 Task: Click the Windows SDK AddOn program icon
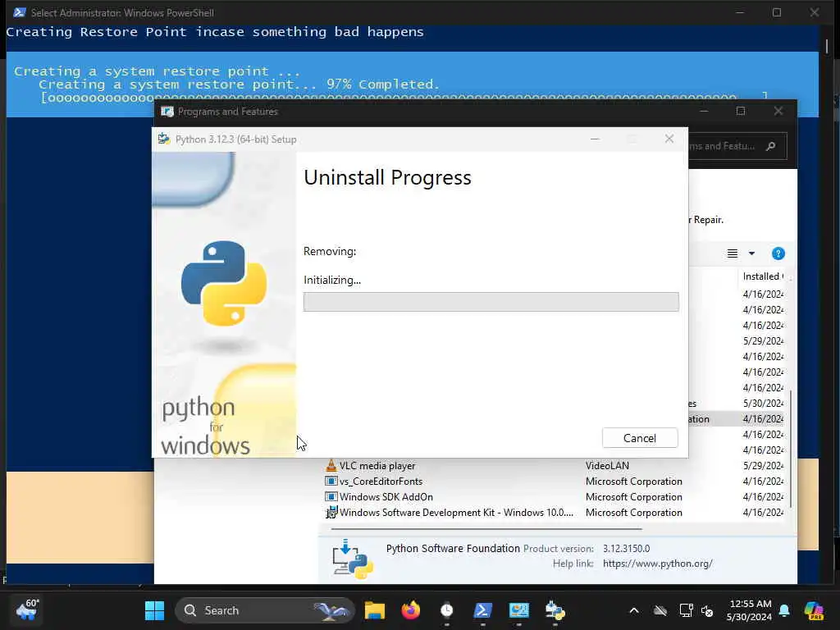click(x=331, y=496)
